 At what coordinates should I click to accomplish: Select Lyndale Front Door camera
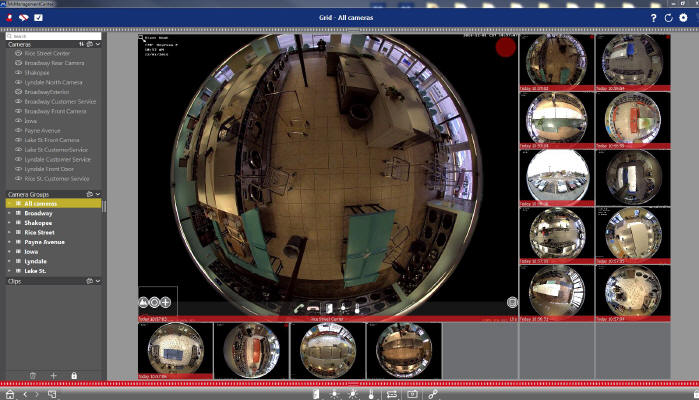click(x=49, y=169)
